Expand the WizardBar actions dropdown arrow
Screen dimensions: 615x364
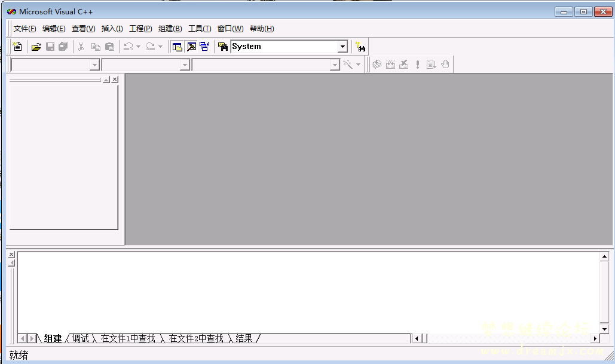(358, 65)
